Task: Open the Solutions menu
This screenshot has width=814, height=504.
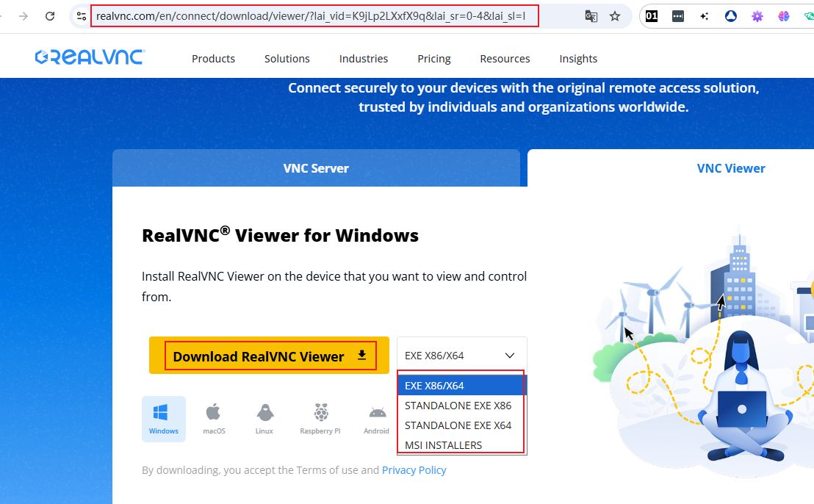Action: coord(287,59)
